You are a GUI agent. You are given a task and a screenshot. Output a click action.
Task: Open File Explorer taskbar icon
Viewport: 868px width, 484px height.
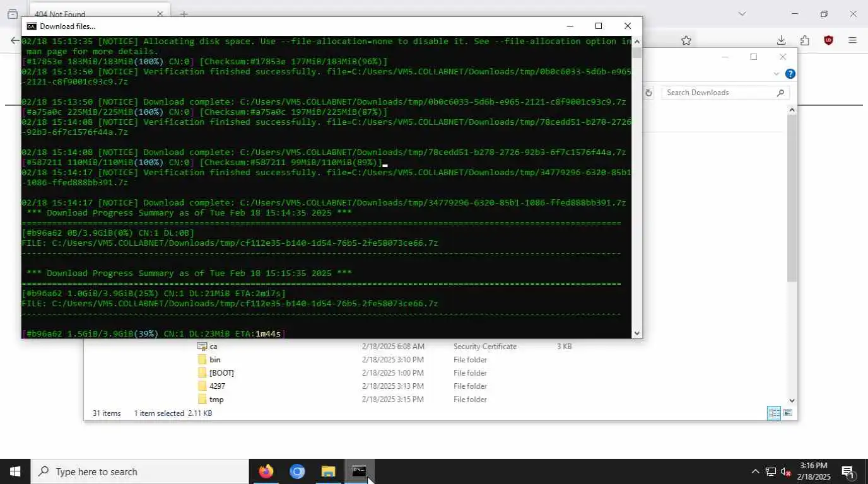(x=328, y=471)
